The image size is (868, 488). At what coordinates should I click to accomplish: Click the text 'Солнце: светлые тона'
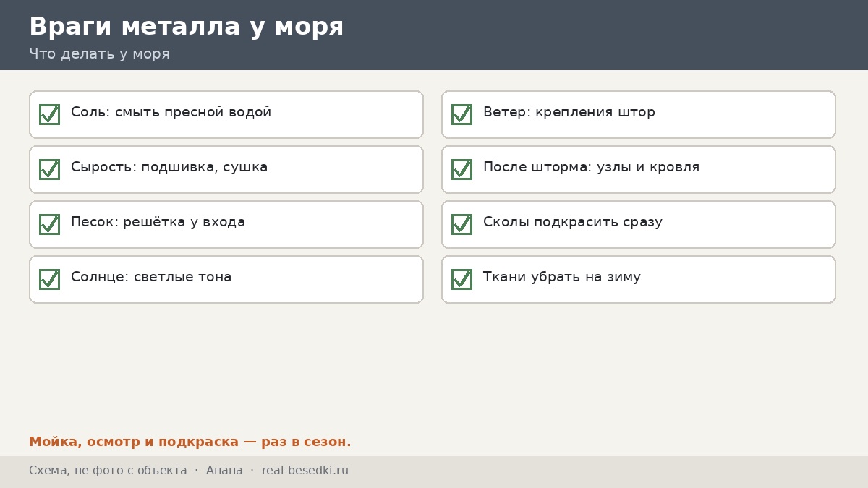tap(151, 278)
